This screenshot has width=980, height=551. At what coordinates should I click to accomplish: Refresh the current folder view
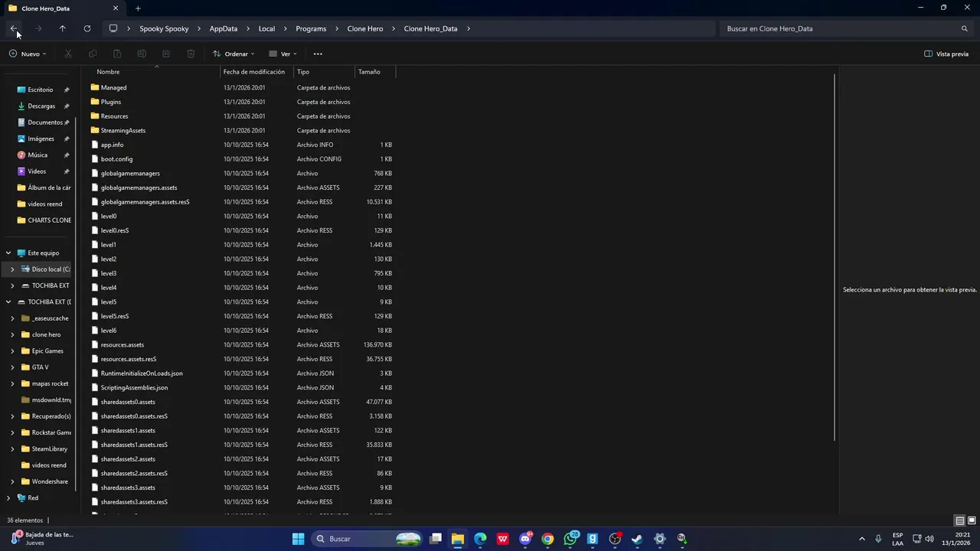point(87,28)
